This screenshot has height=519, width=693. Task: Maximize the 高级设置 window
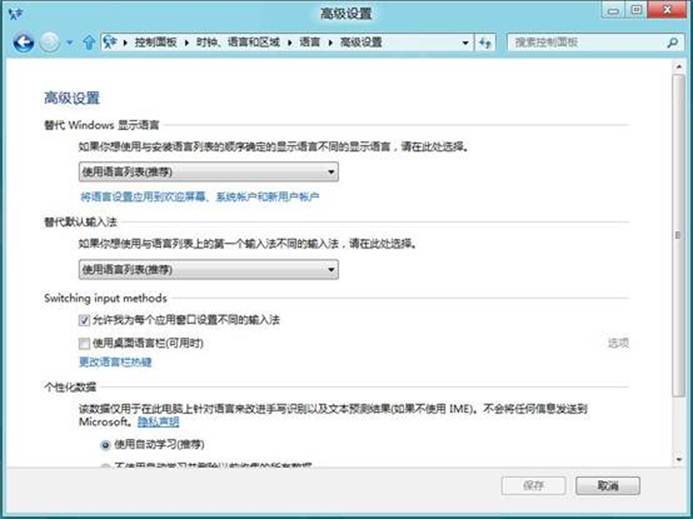point(636,11)
